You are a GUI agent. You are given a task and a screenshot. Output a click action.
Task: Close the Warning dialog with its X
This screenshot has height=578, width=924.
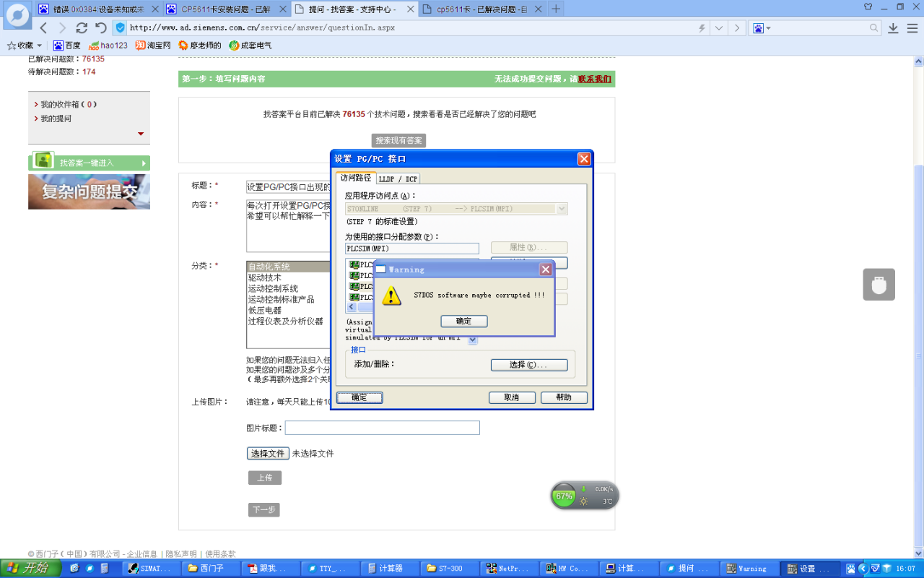[x=546, y=269]
